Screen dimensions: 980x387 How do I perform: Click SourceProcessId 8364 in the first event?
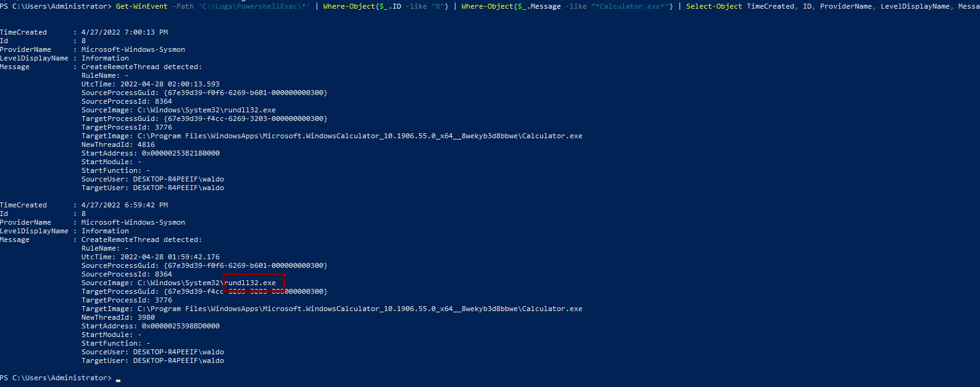(x=164, y=101)
